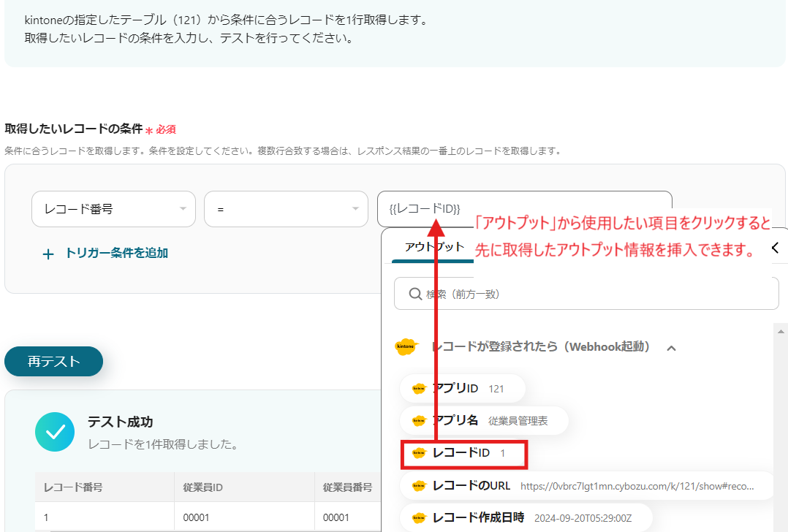Click the teal checkmark テスト成功 icon
Image resolution: width=788 pixels, height=532 pixels.
click(55, 432)
